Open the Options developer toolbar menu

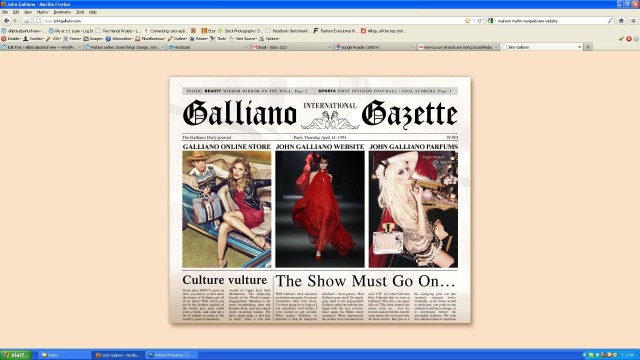[x=270, y=39]
